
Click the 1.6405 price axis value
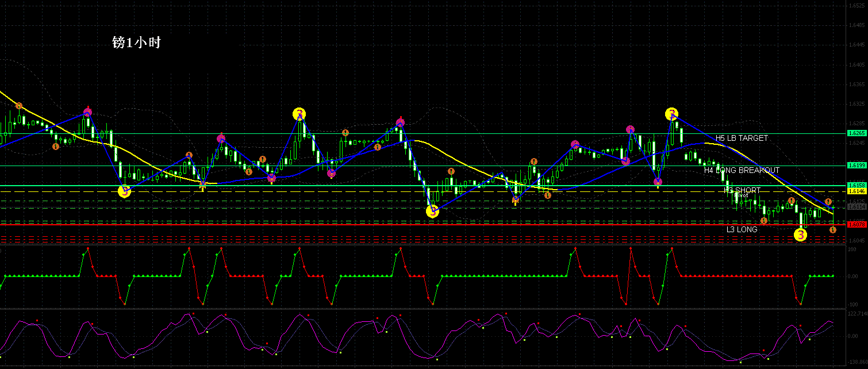click(x=857, y=65)
